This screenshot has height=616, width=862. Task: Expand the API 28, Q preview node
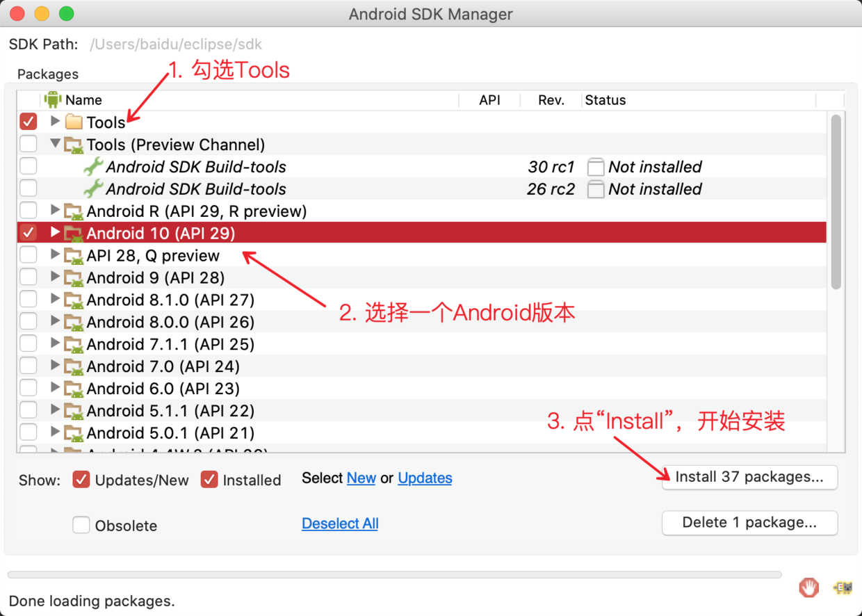(55, 254)
